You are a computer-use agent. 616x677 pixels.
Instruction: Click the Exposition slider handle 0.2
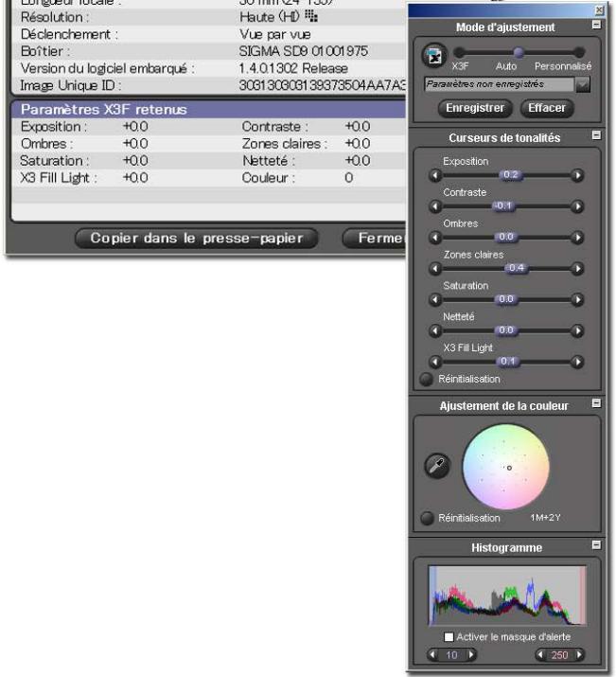coord(511,175)
